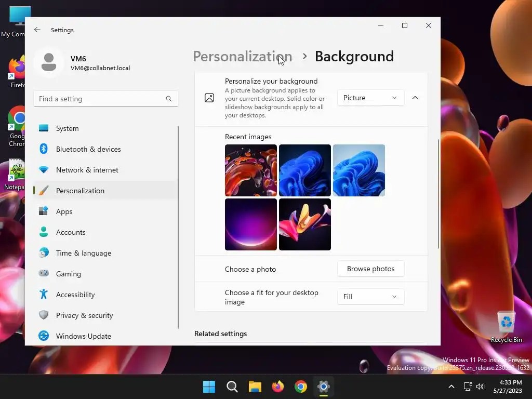This screenshot has height=399, width=532.
Task: Open File Explorer from the taskbar
Action: [x=255, y=387]
